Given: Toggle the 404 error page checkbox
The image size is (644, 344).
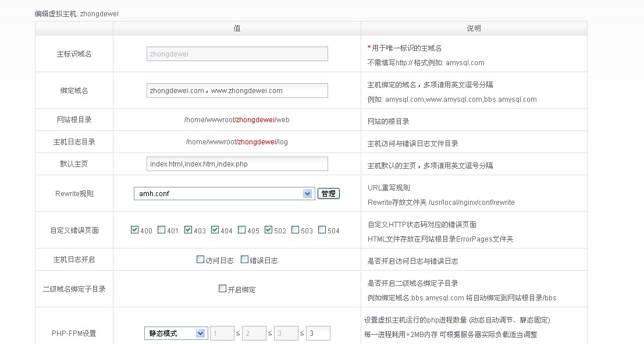Looking at the screenshot, I should 215,230.
